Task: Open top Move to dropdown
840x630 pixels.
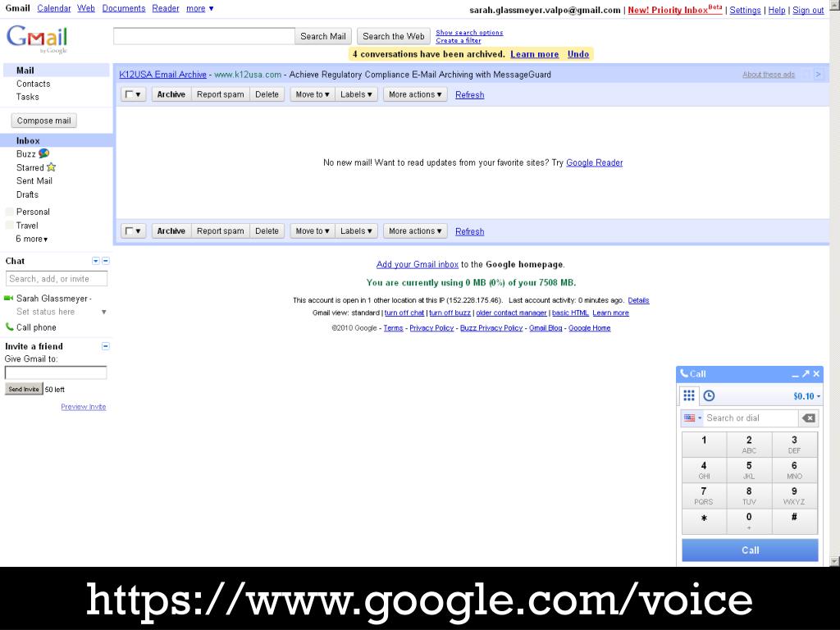Action: 313,94
